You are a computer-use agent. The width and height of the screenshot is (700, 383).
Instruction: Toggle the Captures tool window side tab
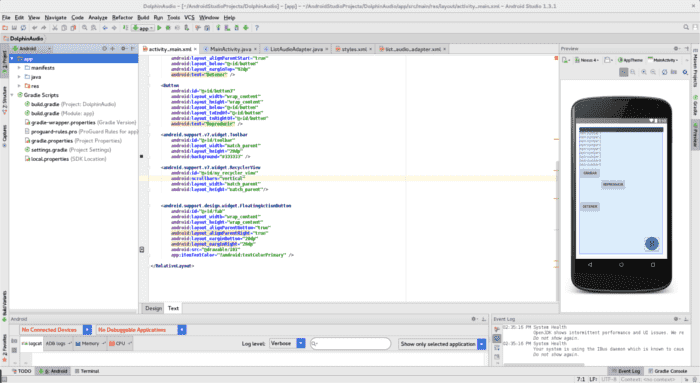click(4, 137)
